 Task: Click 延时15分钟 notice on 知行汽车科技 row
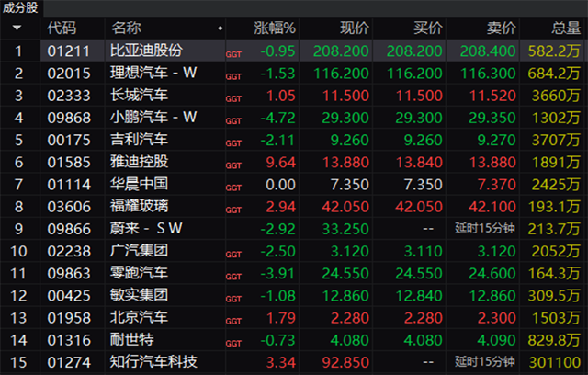[485, 362]
